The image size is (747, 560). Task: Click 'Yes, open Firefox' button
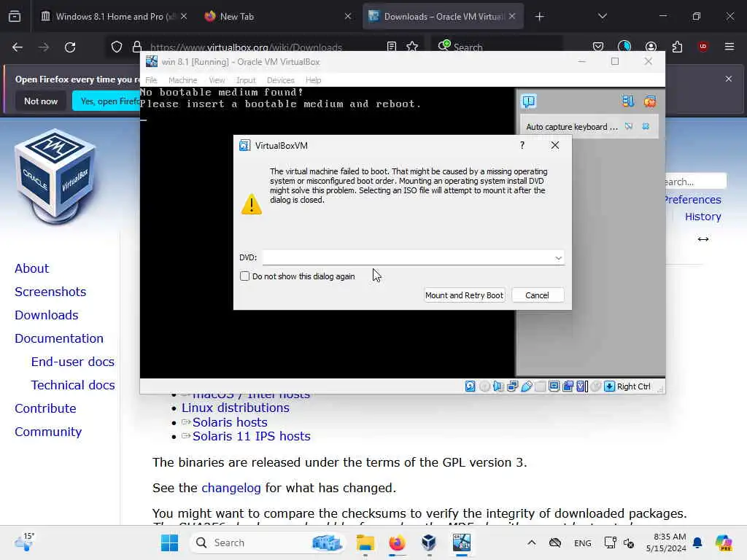[107, 101]
